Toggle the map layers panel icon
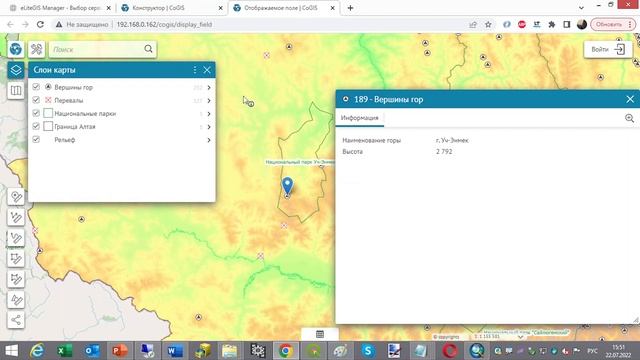Viewport: 640px width, 360px height. tap(16, 70)
